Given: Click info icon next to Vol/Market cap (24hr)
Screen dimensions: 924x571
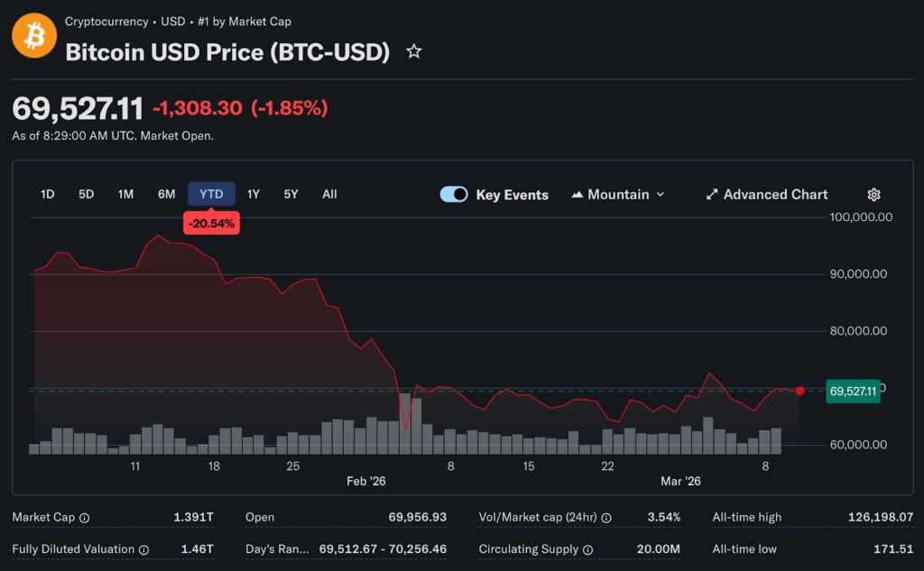Looking at the screenshot, I should point(606,518).
